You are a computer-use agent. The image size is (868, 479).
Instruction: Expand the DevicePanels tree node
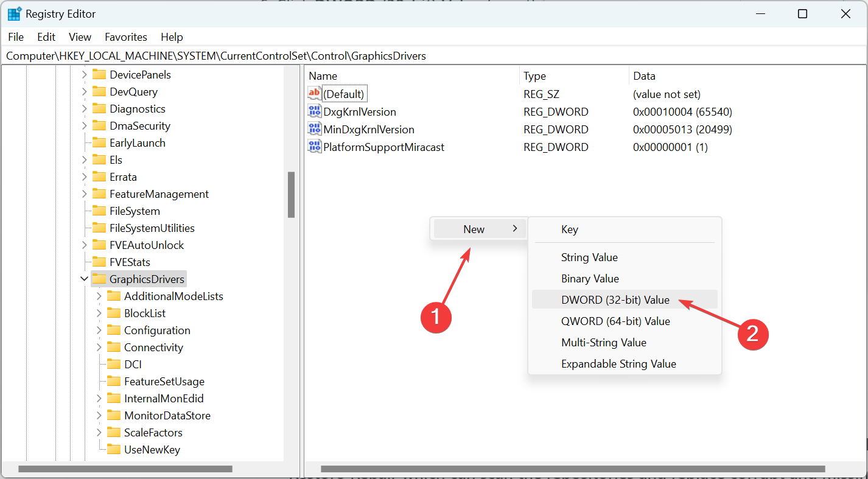point(84,74)
